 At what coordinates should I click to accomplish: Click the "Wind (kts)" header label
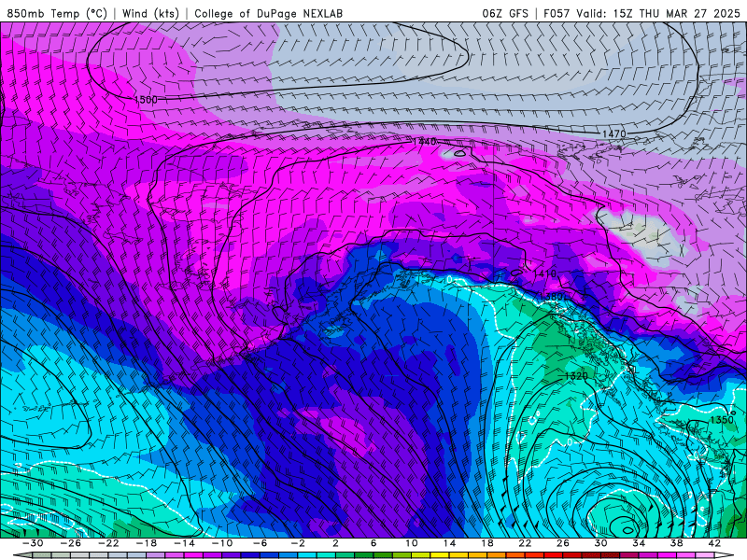pos(150,13)
